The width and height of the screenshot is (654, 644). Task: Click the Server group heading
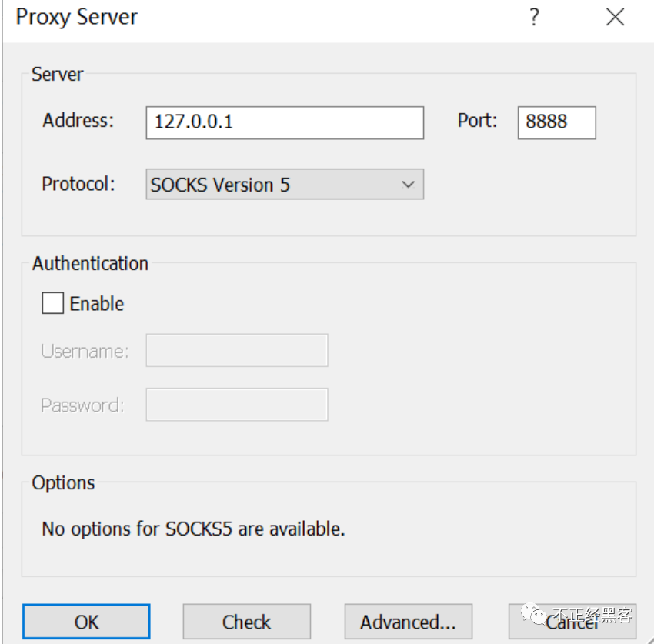(57, 74)
